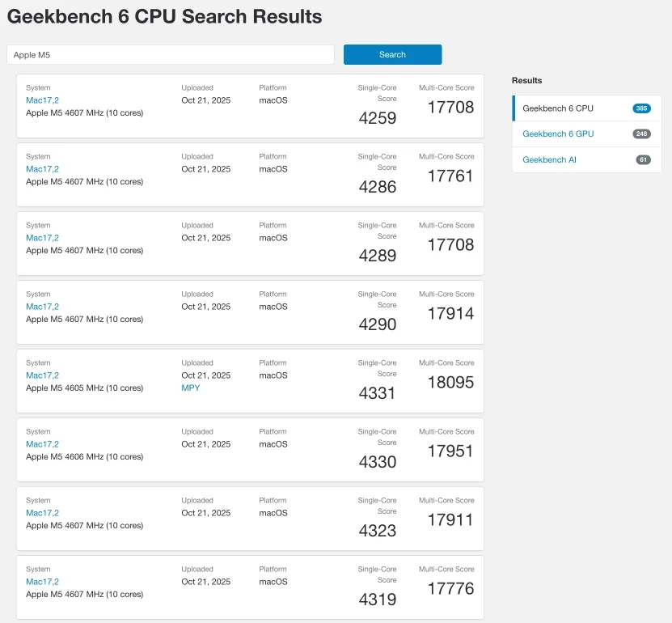Click the single-core score 4331
The height and width of the screenshot is (623, 672).
(x=377, y=393)
